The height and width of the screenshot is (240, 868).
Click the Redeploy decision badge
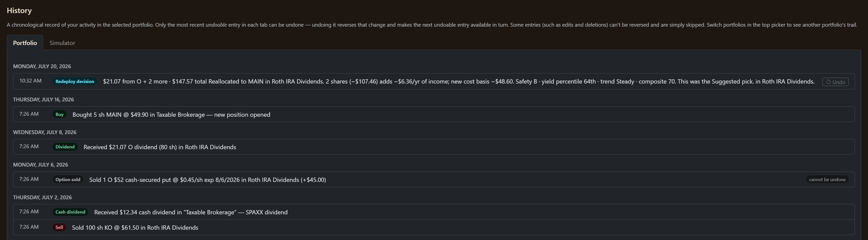point(75,81)
